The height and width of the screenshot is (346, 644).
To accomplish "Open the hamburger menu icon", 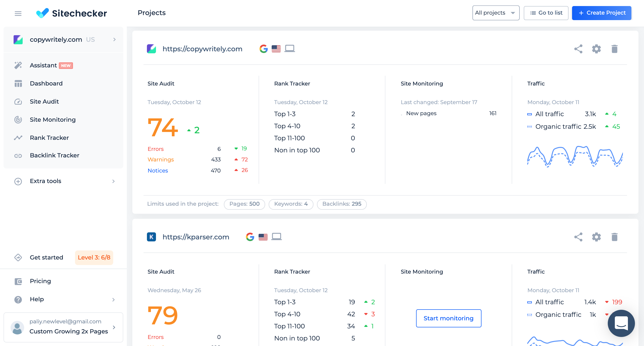I will point(18,13).
